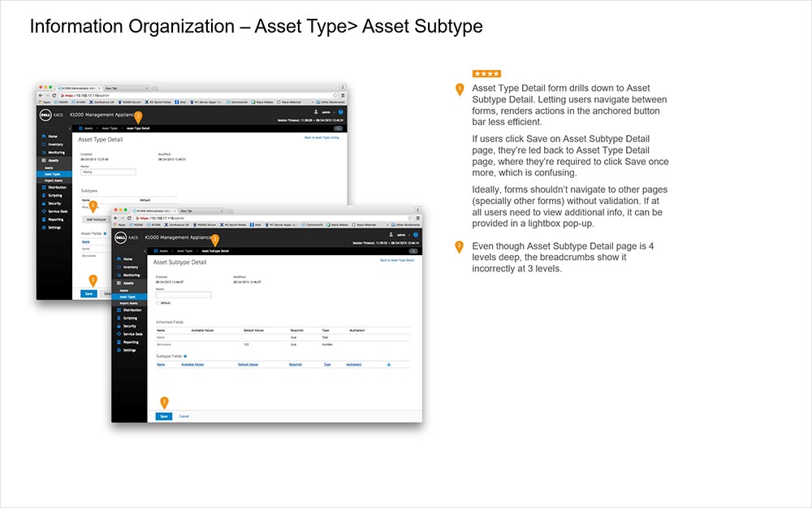
Task: Open Reporting in the Asset Subtype Detail sidebar
Action: click(131, 342)
